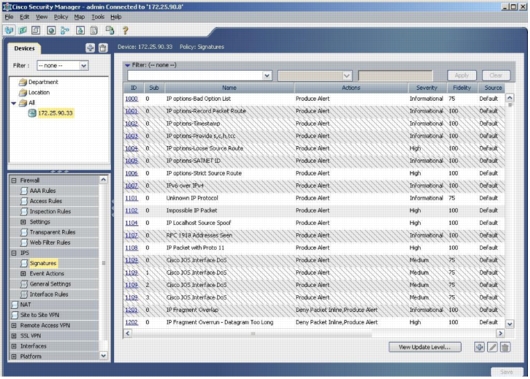Click the Device View toolbar icon
530x379 pixels.
(x=9, y=30)
